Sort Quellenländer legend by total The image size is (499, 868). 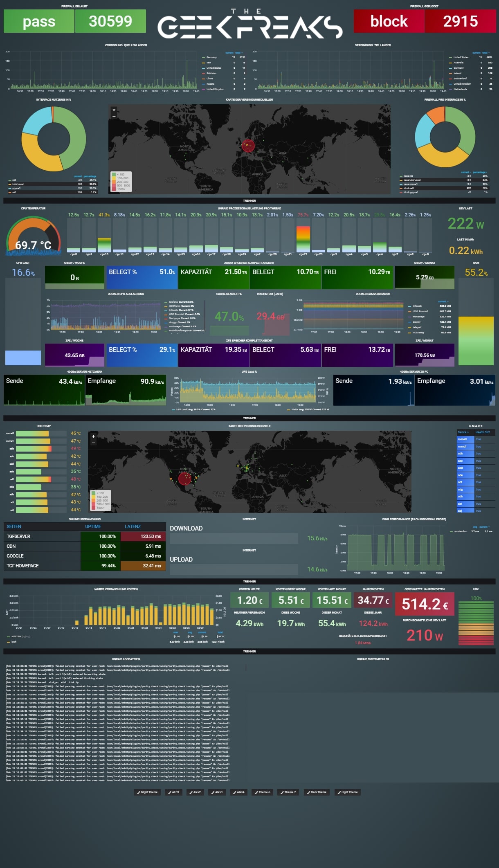238,53
